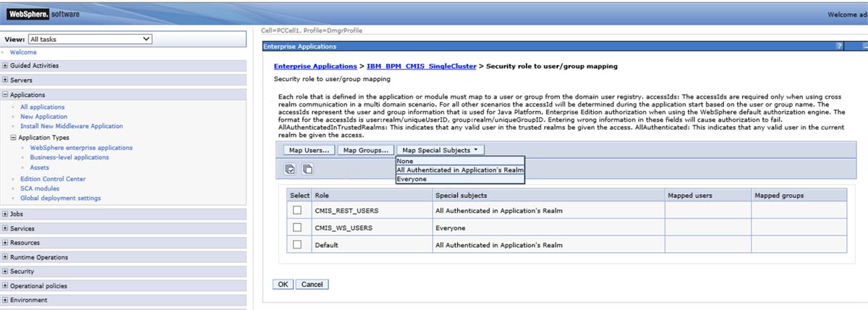Image resolution: width=868 pixels, height=310 pixels.
Task: Click special subjects cell in Default row
Action: (x=548, y=245)
